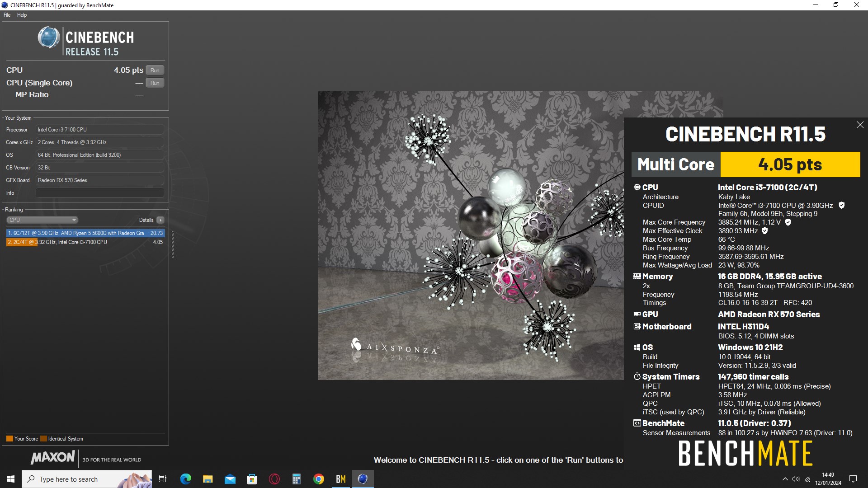Click the Timings CL16.0-16-16-39 2T value
Screen dimensions: 868x488
pos(765,303)
